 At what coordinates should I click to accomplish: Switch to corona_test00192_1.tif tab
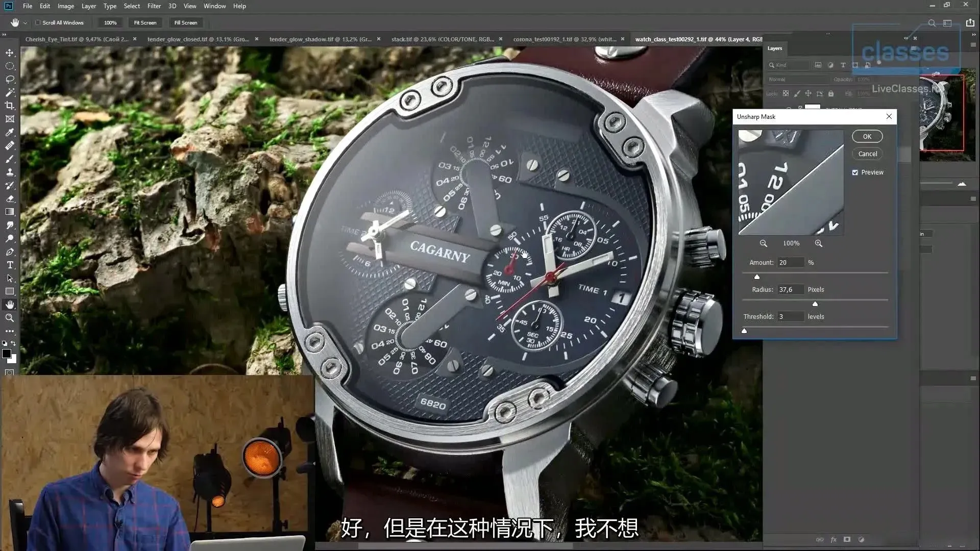(565, 39)
